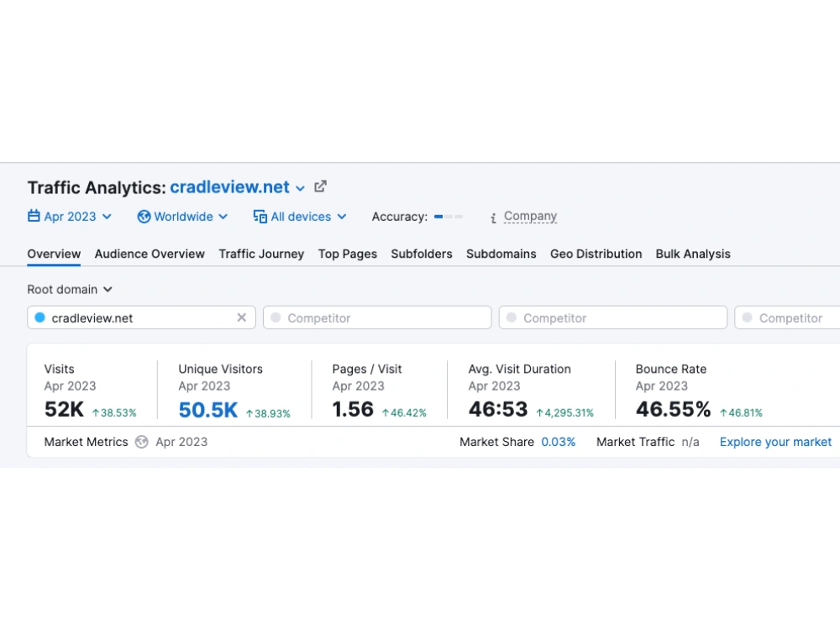The height and width of the screenshot is (630, 840).
Task: Open cradleview.net in external link icon
Action: pyautogui.click(x=320, y=186)
